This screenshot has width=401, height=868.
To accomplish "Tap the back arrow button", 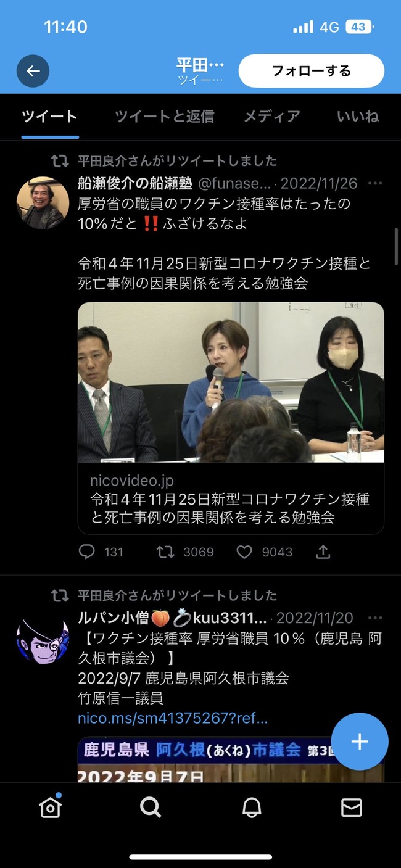I will (33, 71).
